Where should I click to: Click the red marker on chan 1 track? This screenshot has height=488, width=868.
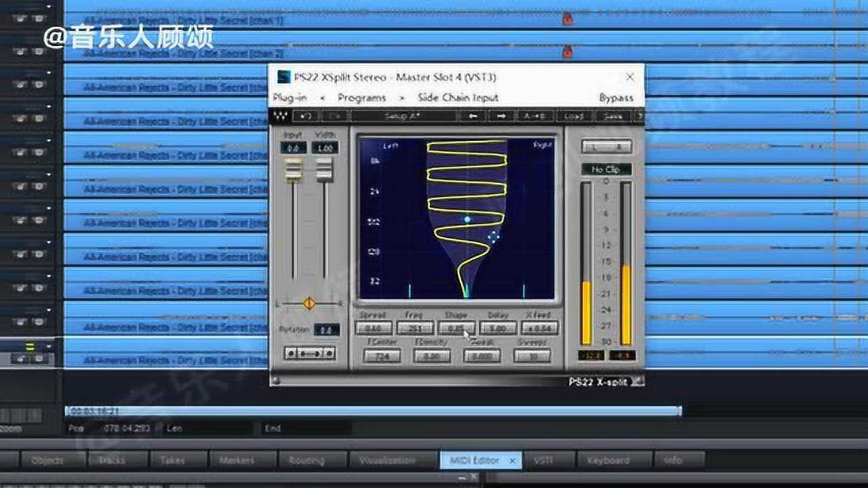(568, 19)
